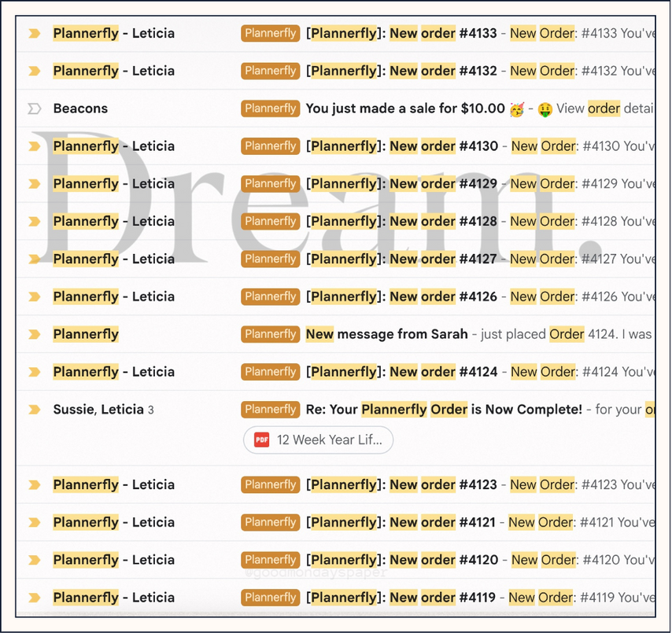Select the Plannerfly label chip beside order #4121
The image size is (672, 633).
271,523
